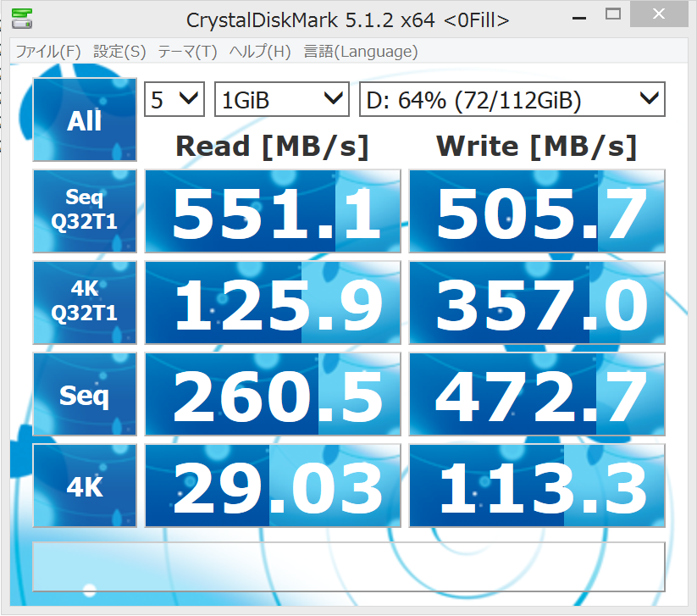Click the Read [MB/s] column header

(273, 147)
